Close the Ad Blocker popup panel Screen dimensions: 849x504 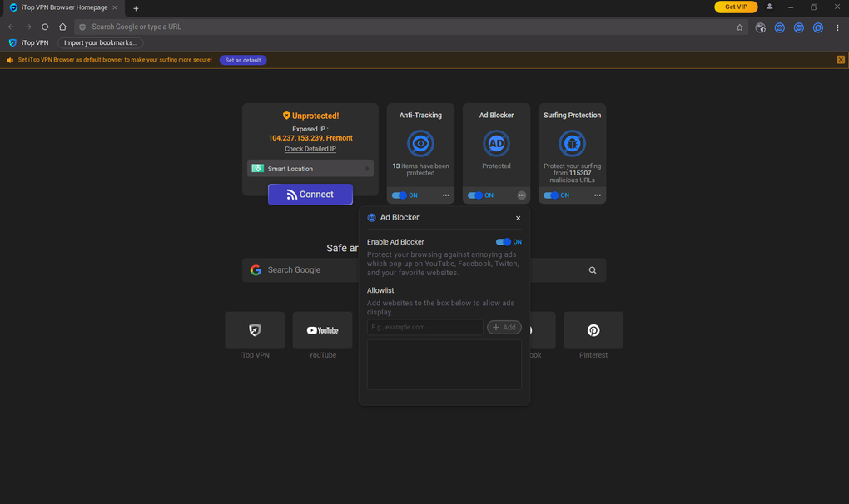tap(519, 218)
